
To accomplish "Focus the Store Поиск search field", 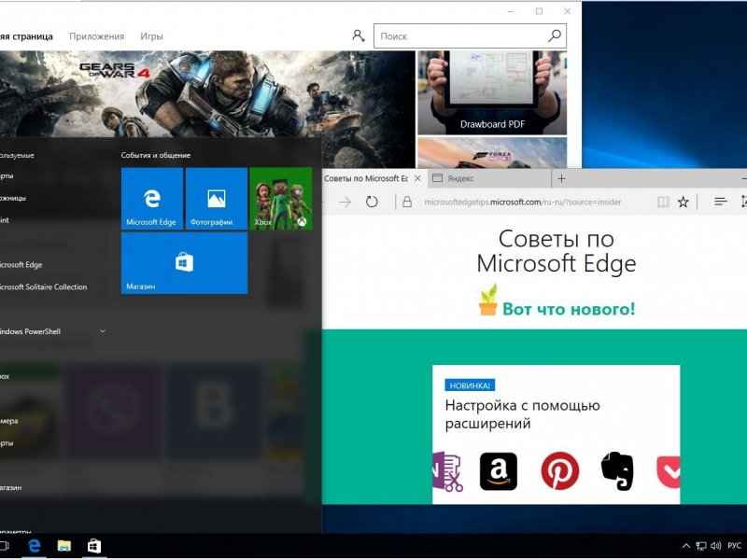I will coord(470,36).
